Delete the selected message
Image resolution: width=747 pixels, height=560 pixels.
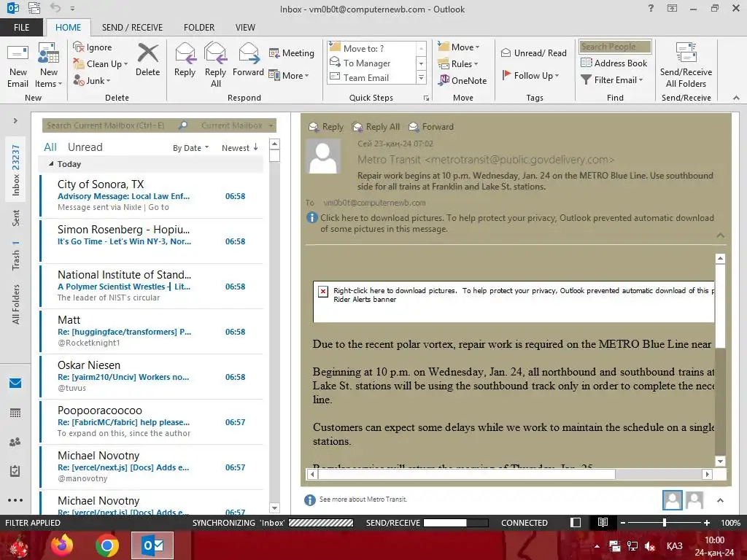click(x=147, y=60)
